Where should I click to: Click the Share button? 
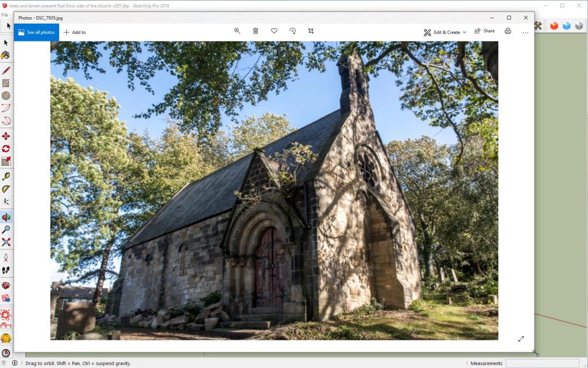tap(484, 31)
